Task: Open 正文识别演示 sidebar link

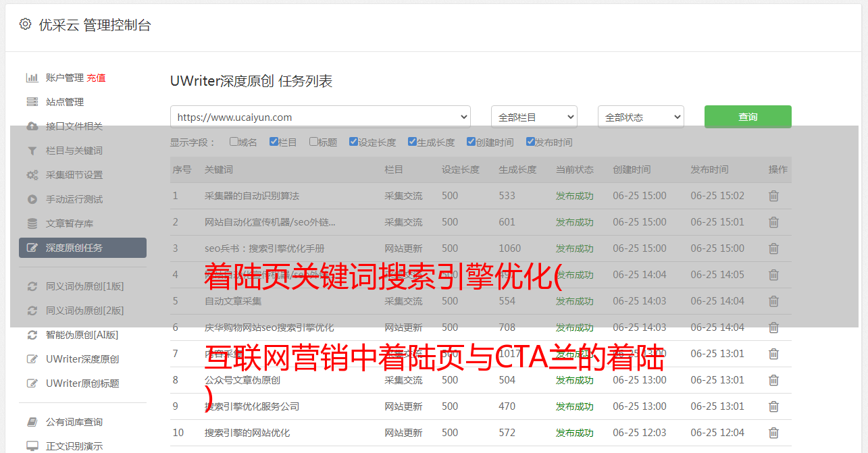Action: (x=74, y=446)
